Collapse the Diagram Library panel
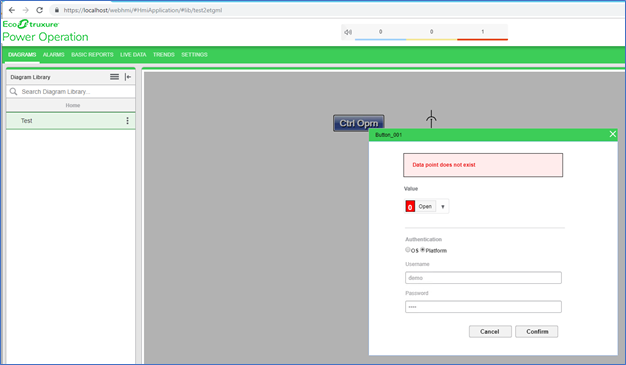Screen dimensions: 626x365 pos(128,77)
